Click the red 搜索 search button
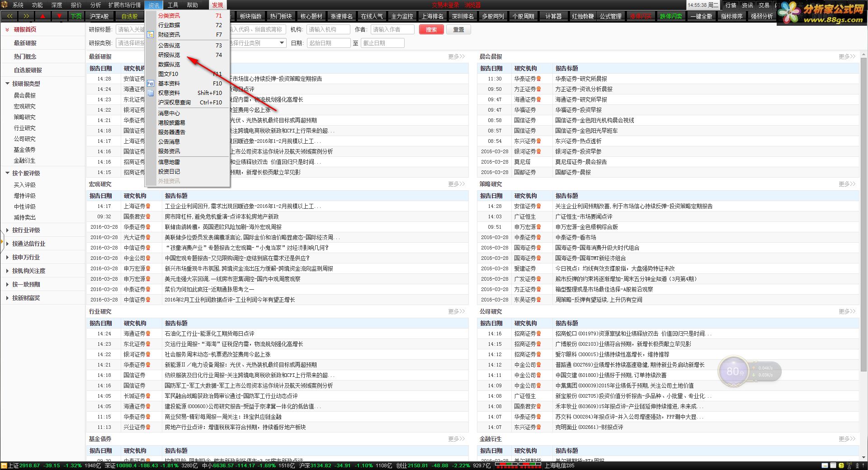 coord(431,29)
